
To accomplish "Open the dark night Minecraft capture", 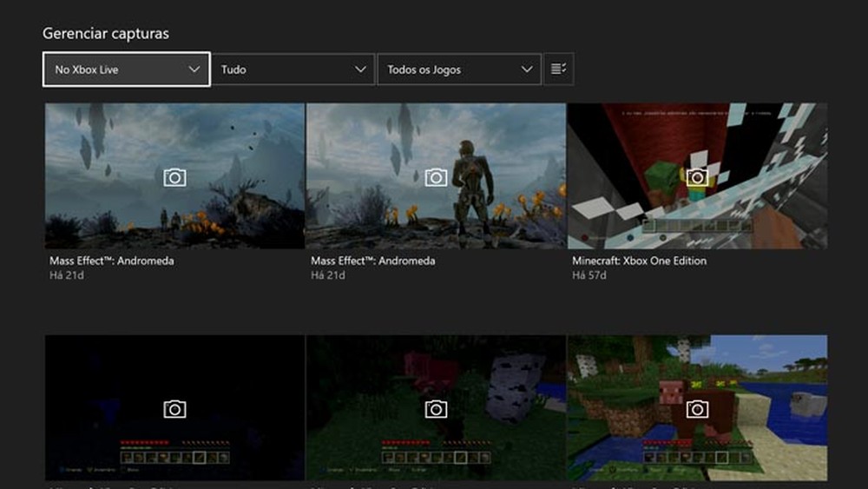I will (175, 407).
